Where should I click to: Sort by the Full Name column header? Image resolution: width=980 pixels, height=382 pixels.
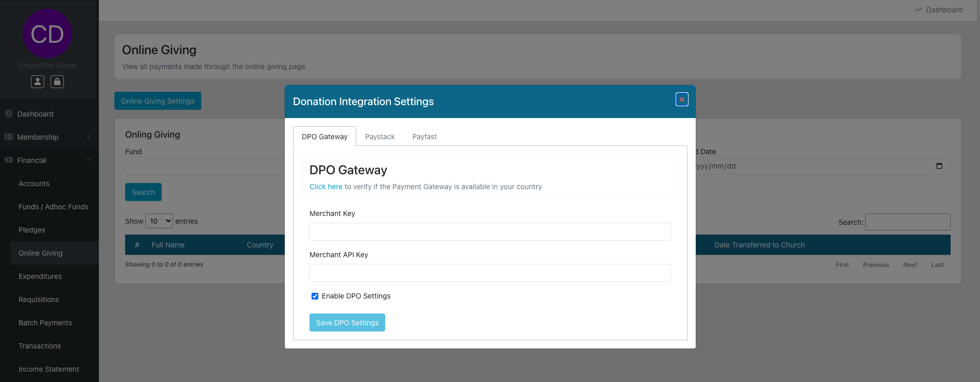click(x=168, y=245)
